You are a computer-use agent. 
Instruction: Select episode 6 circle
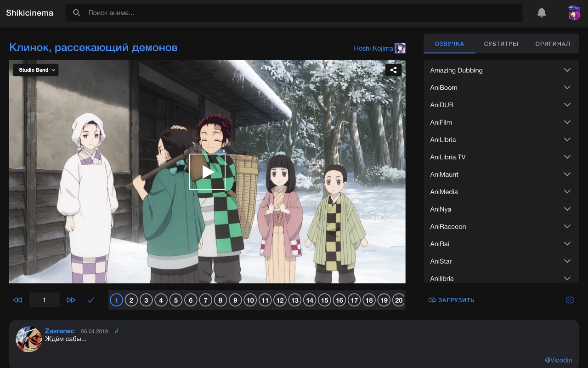coord(191,300)
